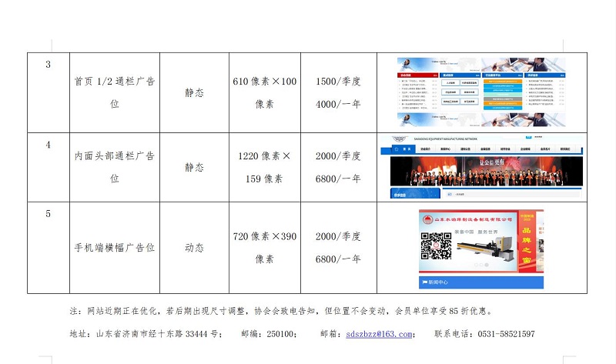Click the 动态 cell in row 5
The image size is (616, 364).
[194, 248]
